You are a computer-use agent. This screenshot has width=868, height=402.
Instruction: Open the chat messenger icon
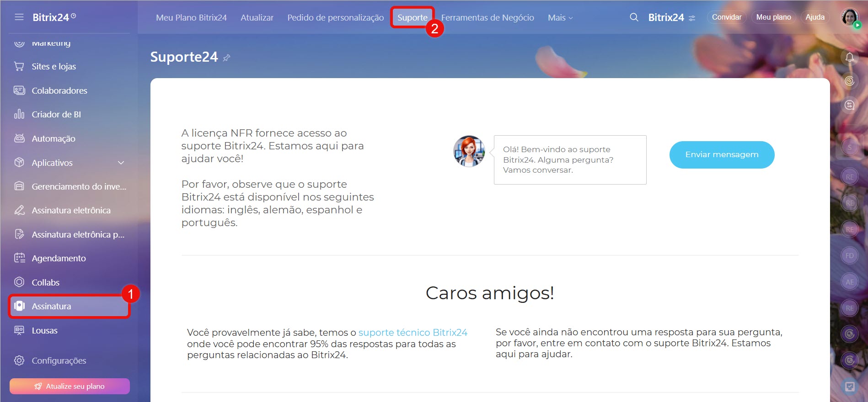850,105
